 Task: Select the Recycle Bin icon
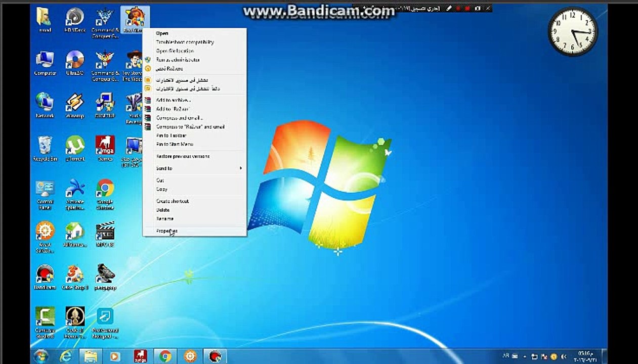45,149
